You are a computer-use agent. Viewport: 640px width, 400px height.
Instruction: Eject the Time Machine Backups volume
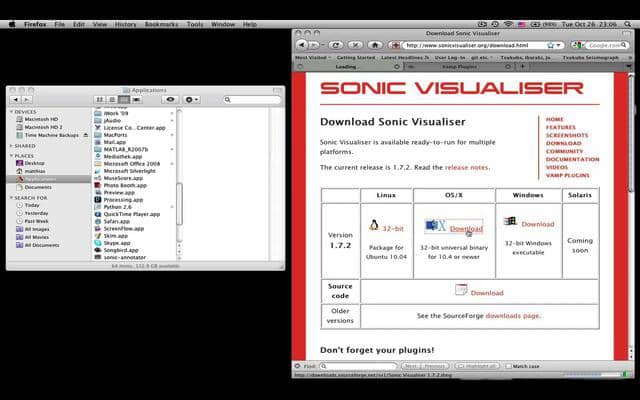point(86,135)
